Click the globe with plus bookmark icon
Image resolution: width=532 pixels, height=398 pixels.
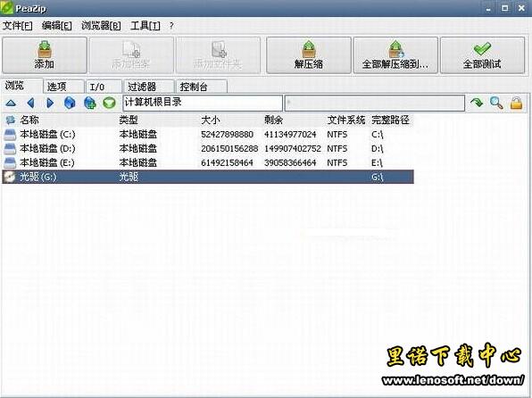tap(89, 103)
